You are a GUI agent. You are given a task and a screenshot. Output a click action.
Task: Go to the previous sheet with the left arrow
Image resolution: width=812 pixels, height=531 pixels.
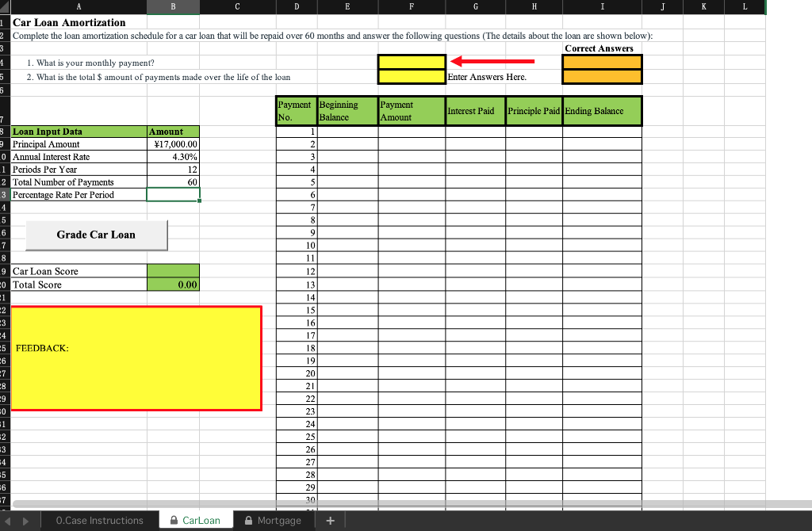coord(7,521)
